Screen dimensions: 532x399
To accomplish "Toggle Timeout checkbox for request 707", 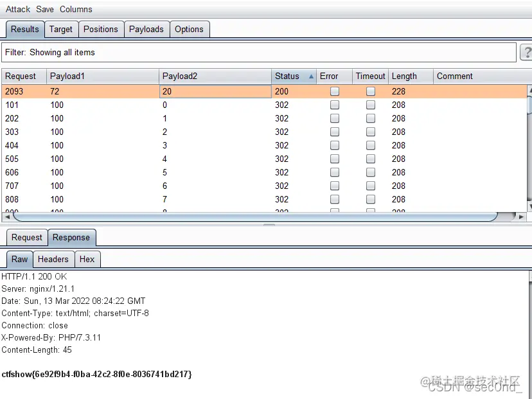I will (x=371, y=186).
